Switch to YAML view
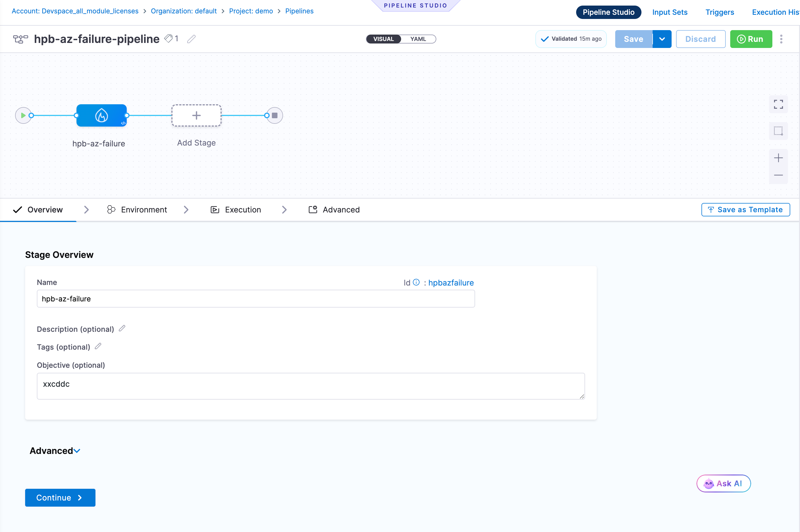Viewport: 800px width, 532px height. [x=418, y=39]
